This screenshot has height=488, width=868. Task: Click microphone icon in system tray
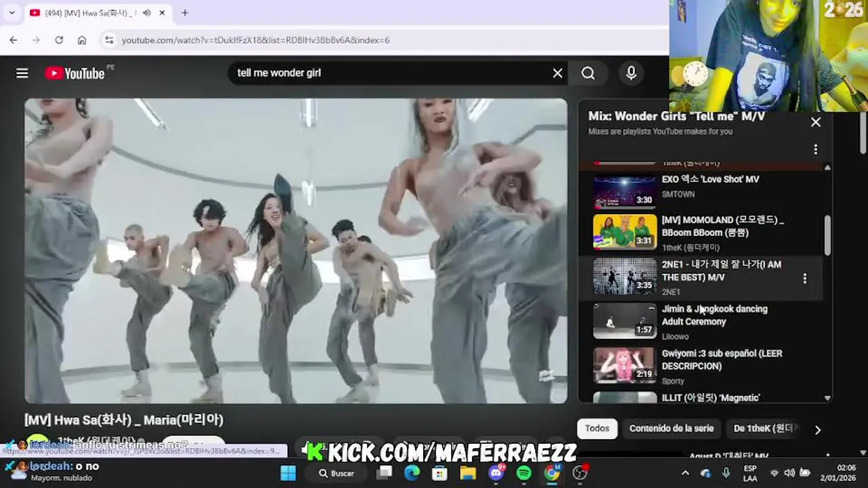(726, 473)
